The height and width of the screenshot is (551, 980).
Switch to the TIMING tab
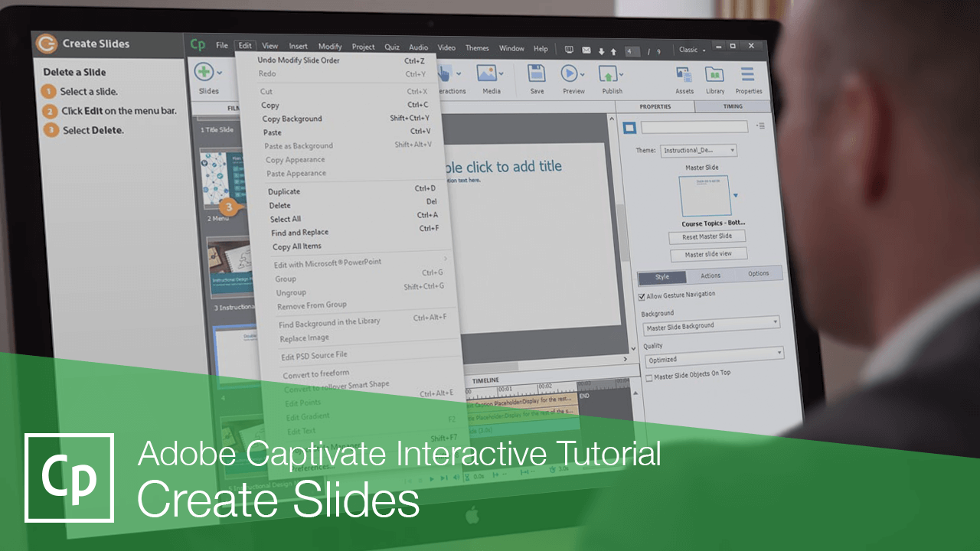pos(733,107)
